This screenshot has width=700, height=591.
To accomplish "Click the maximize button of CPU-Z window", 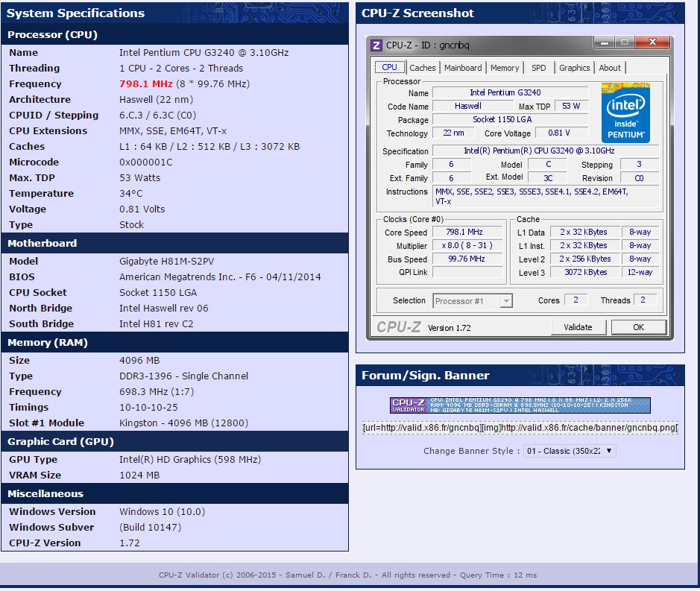I will click(x=624, y=43).
